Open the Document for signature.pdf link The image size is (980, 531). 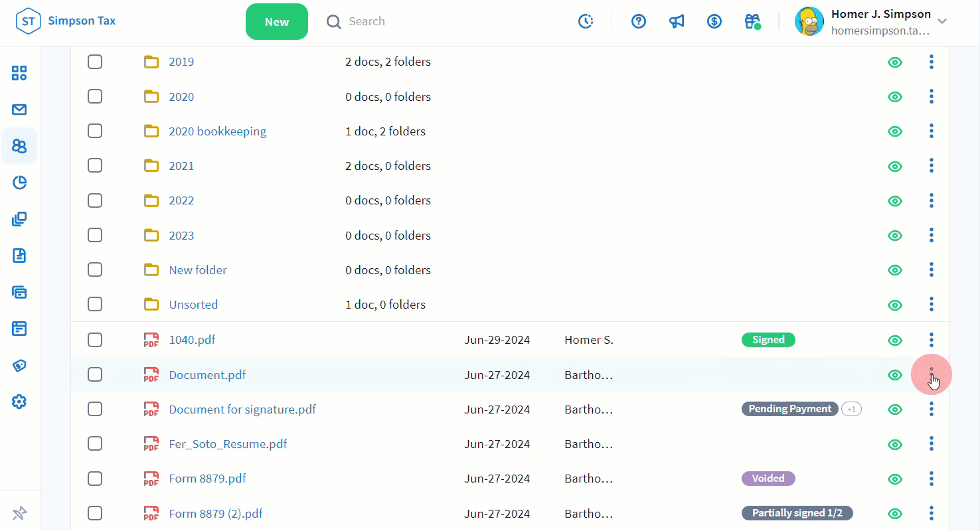click(242, 410)
